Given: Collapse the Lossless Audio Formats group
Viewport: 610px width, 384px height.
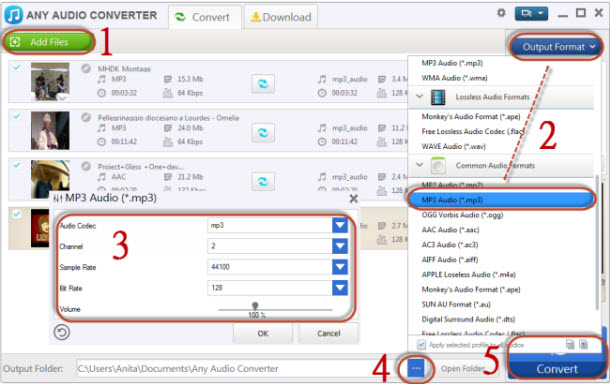Looking at the screenshot, I should pos(419,96).
